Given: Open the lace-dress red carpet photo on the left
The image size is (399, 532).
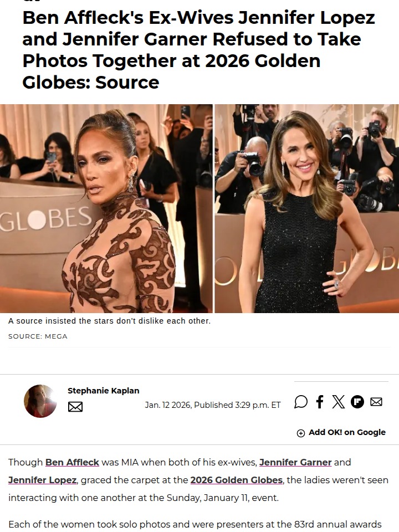Looking at the screenshot, I should (106, 208).
